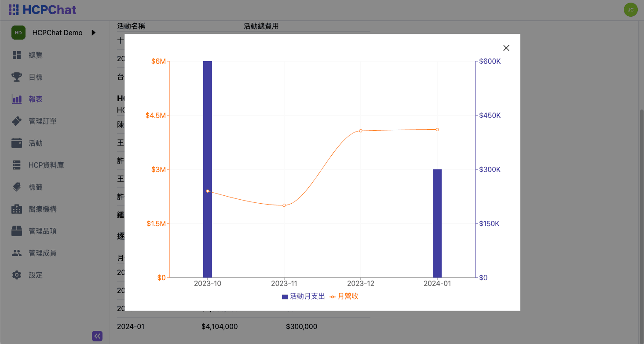644x344 pixels.
Task: Go to 總覽 menu item
Action: point(36,55)
